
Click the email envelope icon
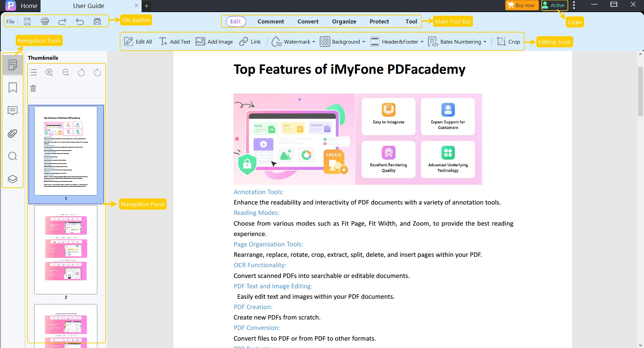[x=97, y=21]
